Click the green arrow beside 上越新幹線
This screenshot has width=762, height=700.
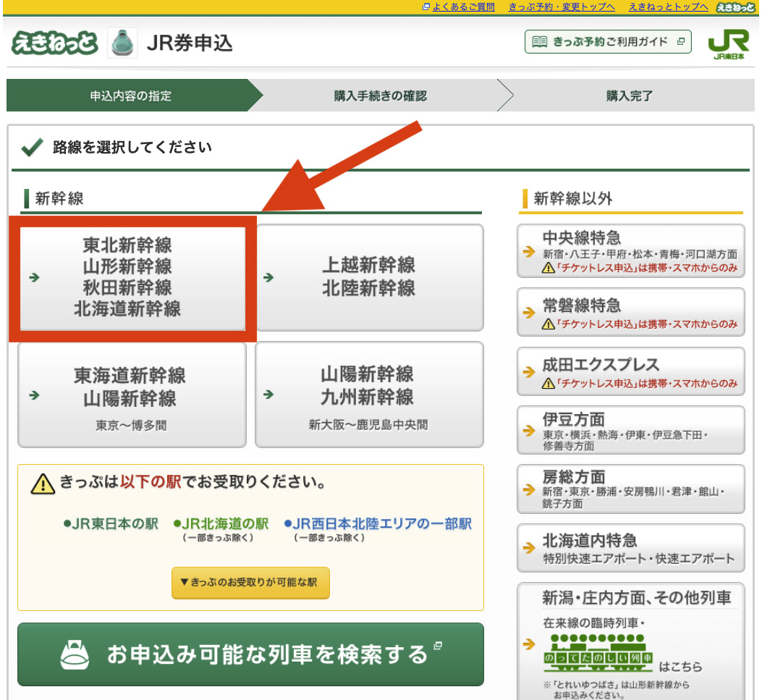pos(268,277)
